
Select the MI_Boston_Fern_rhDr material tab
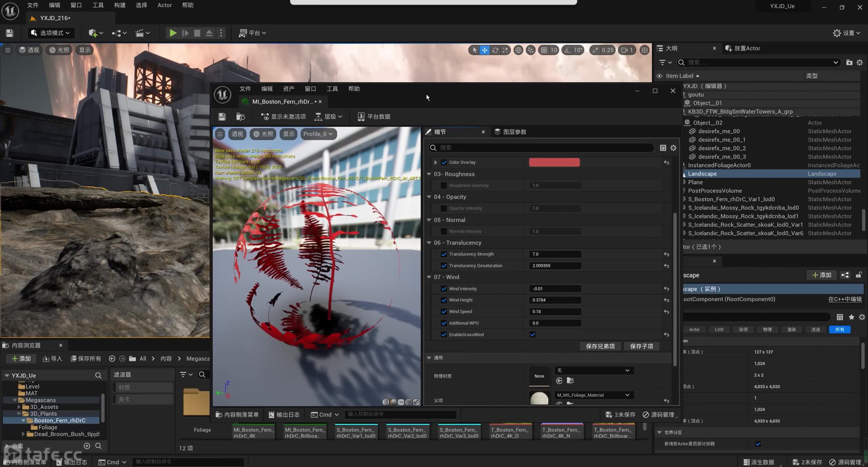coord(283,102)
